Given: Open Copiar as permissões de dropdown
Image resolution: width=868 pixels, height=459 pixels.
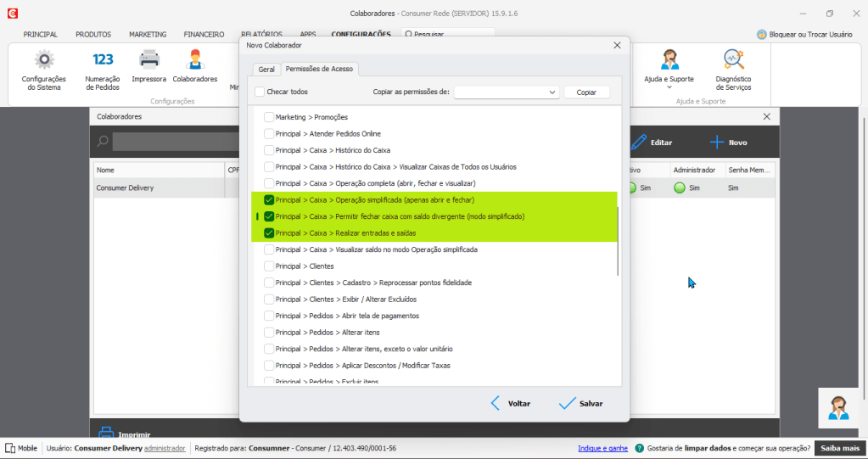Looking at the screenshot, I should click(x=507, y=92).
